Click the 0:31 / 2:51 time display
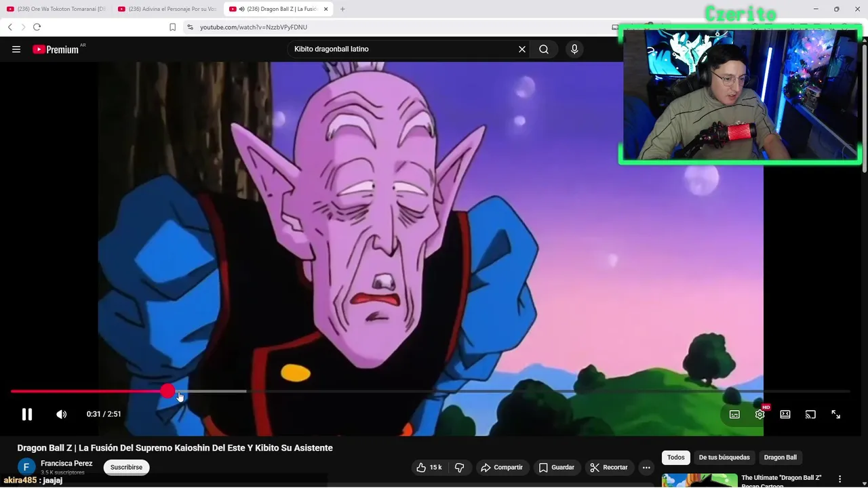The height and width of the screenshot is (488, 868). (x=104, y=414)
